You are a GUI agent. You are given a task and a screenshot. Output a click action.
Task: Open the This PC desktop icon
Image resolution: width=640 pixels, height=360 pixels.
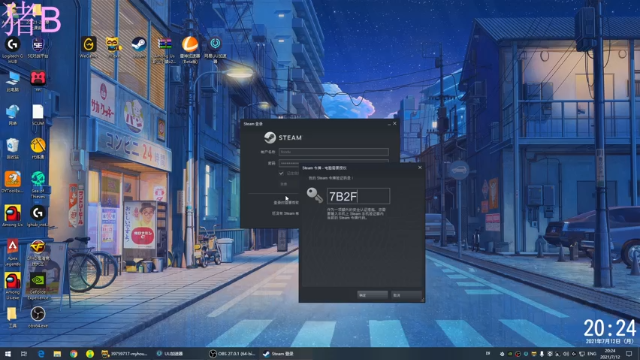tap(13, 78)
